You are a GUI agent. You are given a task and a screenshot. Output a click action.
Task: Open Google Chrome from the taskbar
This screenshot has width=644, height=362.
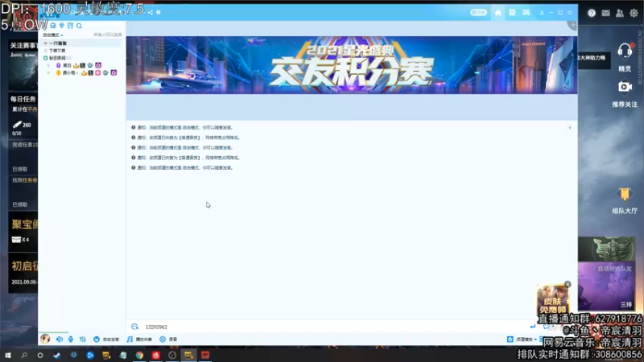coord(139,355)
